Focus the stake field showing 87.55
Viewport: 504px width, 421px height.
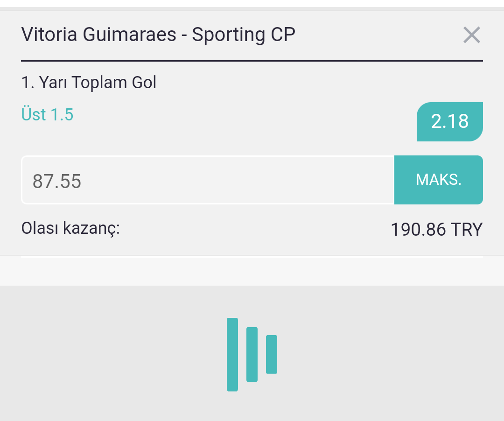pyautogui.click(x=208, y=180)
